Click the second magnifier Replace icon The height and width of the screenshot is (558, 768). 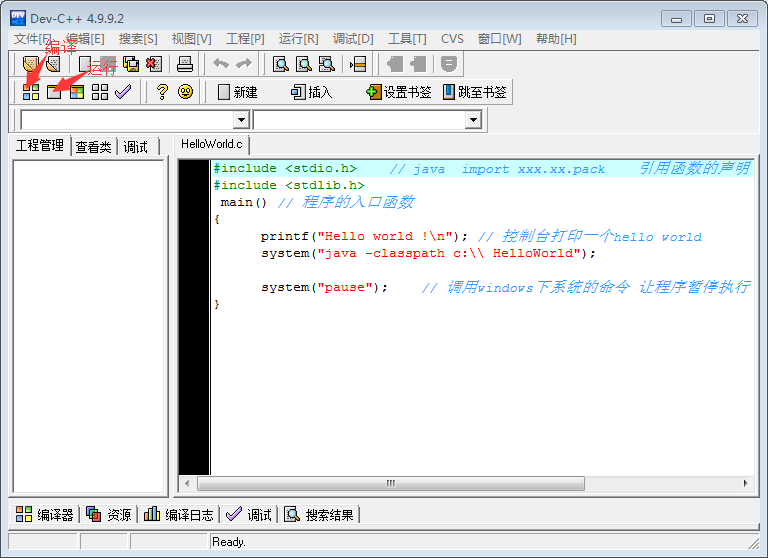click(304, 64)
